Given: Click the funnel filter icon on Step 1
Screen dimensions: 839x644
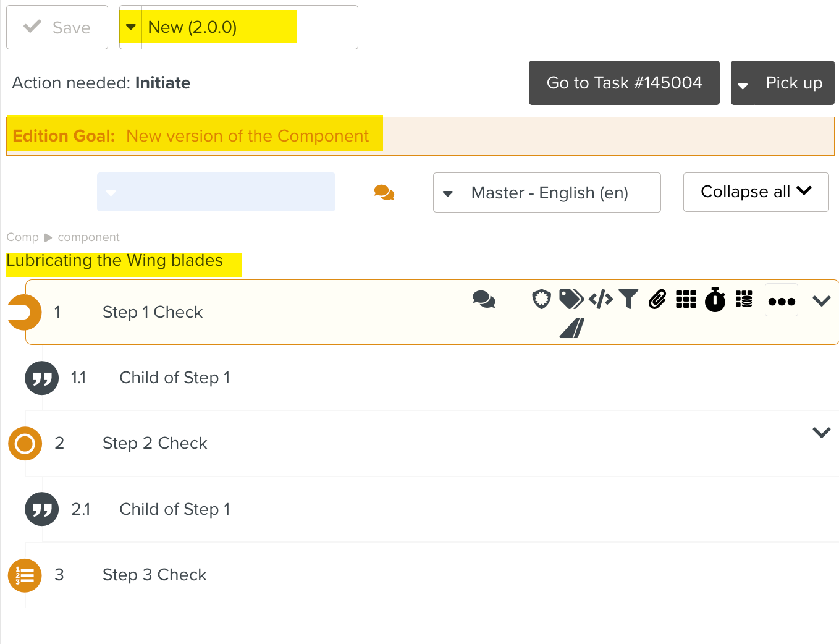Looking at the screenshot, I should click(628, 300).
